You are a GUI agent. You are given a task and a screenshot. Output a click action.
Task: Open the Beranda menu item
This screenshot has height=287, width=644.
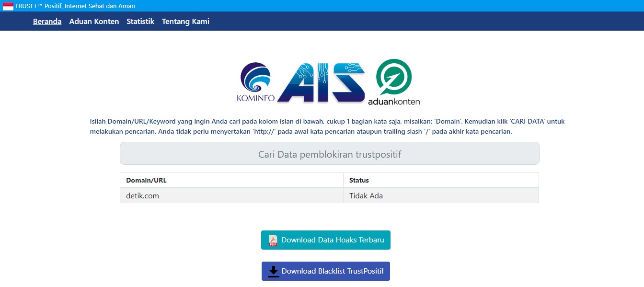click(x=47, y=21)
